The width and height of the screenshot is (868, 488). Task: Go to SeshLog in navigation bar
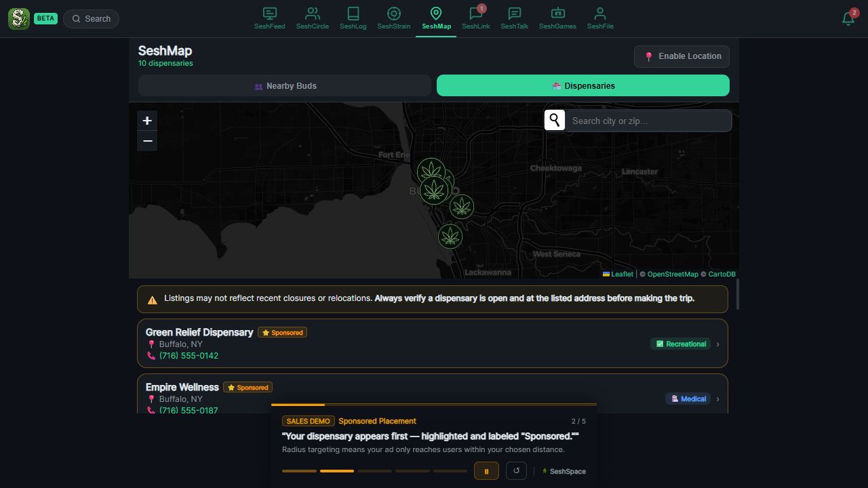[x=353, y=18]
